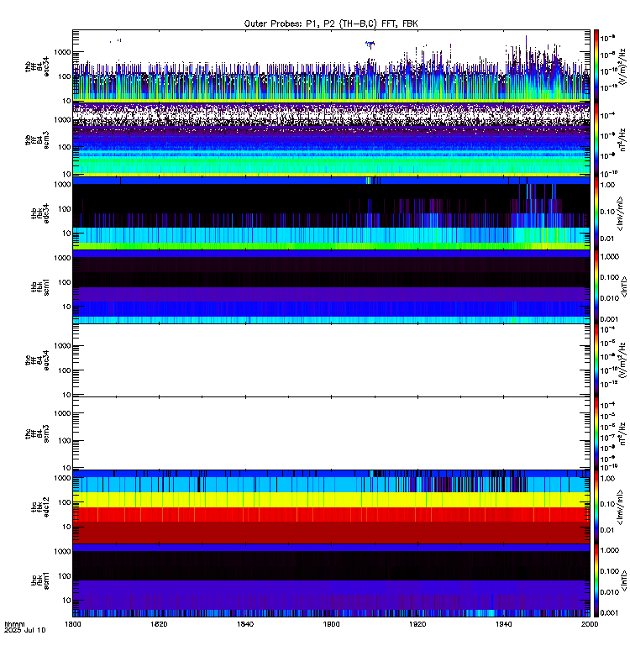Screen dimensions: 630x672
Task: Click the (V/m)²/Hz unit label of thb eac34
Action: tap(622, 66)
